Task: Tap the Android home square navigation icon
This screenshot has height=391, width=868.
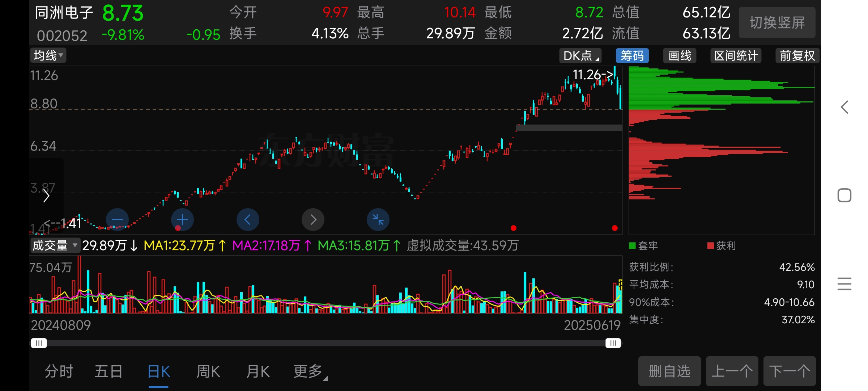Action: click(844, 195)
